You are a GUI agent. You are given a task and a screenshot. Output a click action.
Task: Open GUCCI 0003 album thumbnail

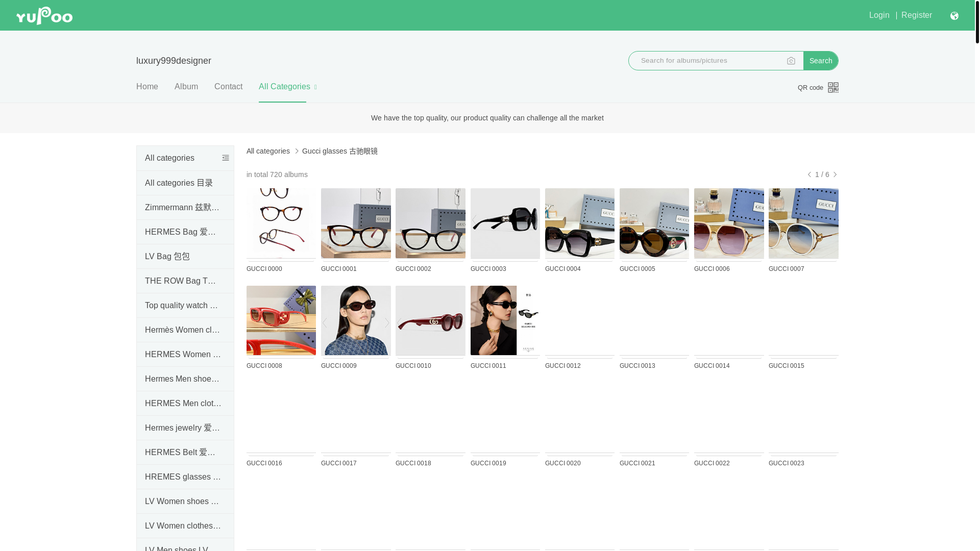pyautogui.click(x=505, y=223)
